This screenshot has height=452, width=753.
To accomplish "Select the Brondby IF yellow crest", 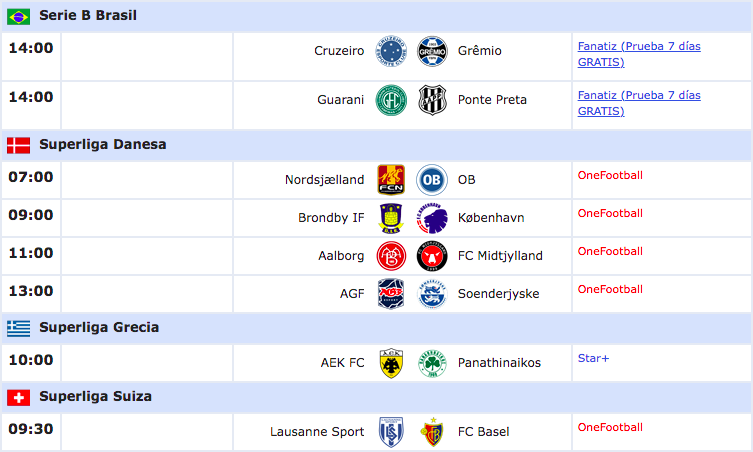I will (x=391, y=218).
